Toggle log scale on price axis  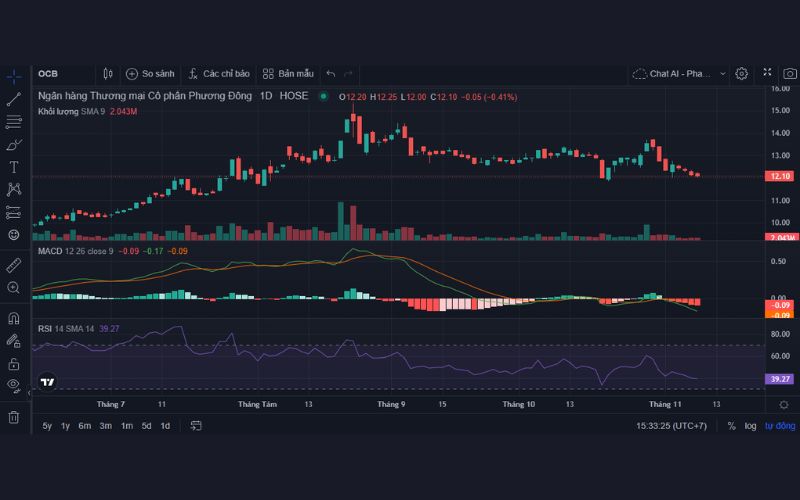click(x=750, y=426)
